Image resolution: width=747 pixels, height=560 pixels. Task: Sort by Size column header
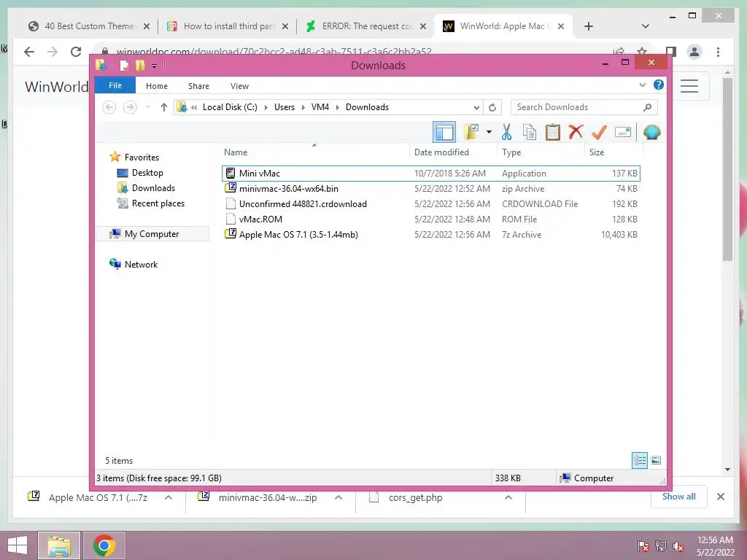click(614, 152)
